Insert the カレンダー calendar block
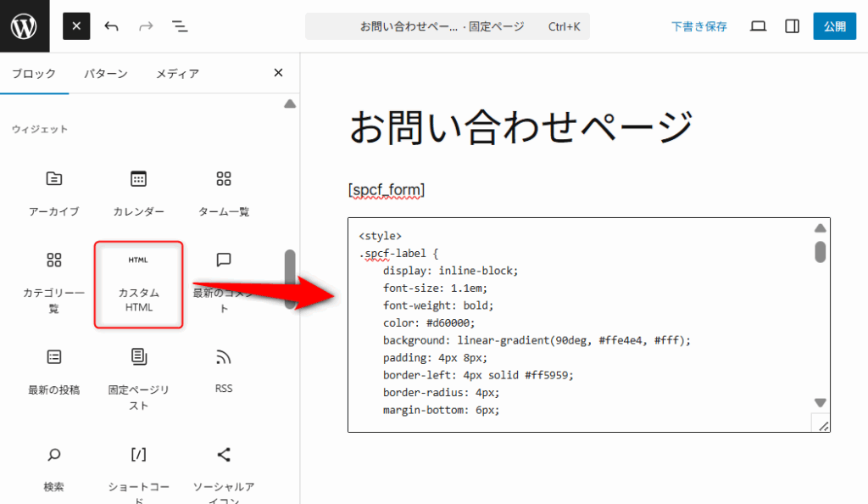 coord(138,192)
